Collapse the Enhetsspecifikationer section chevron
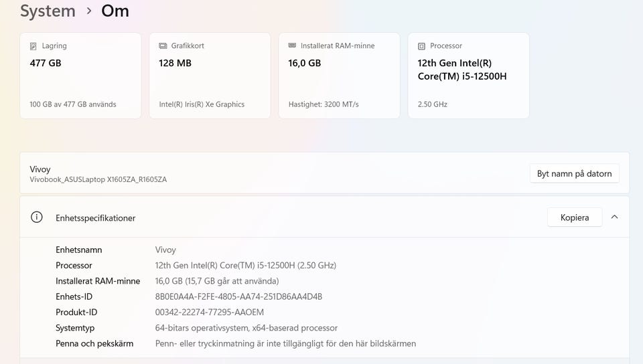643x364 pixels. point(614,217)
